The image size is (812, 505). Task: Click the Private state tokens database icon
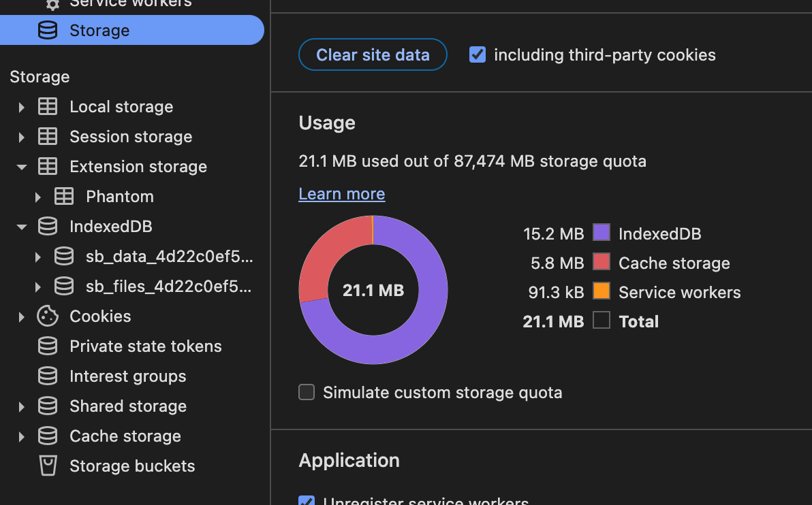point(48,346)
